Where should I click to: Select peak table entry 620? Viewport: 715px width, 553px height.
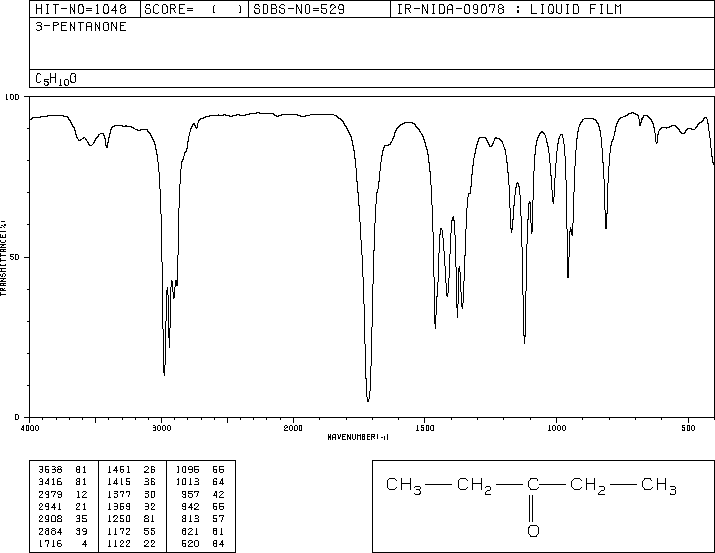point(190,543)
